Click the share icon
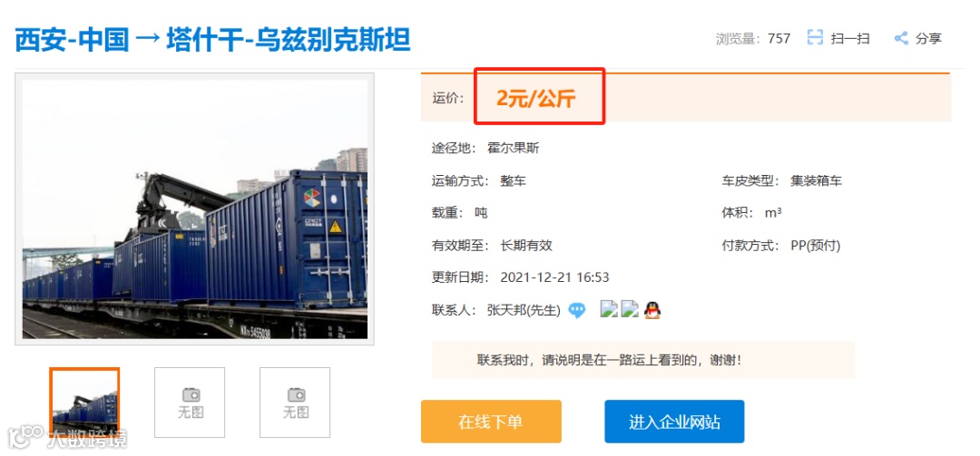The height and width of the screenshot is (456, 980). [x=901, y=38]
